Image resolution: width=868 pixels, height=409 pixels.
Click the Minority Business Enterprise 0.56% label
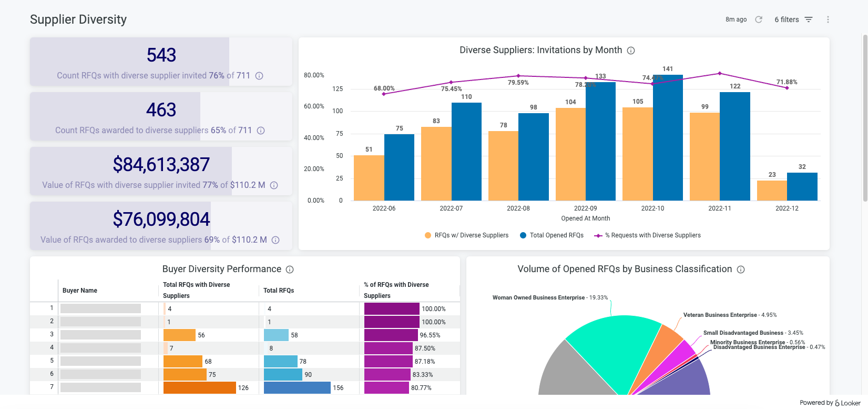tap(758, 342)
